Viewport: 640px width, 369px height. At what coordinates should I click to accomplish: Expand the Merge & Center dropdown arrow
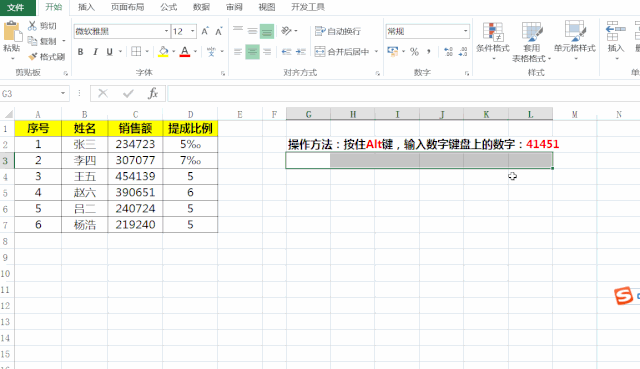(x=376, y=51)
